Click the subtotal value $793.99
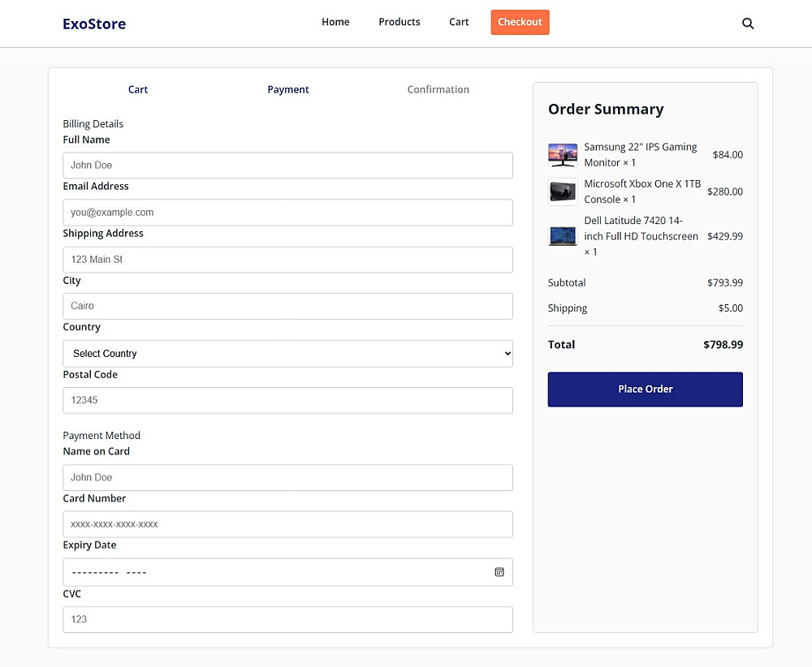The image size is (812, 667). 724,282
